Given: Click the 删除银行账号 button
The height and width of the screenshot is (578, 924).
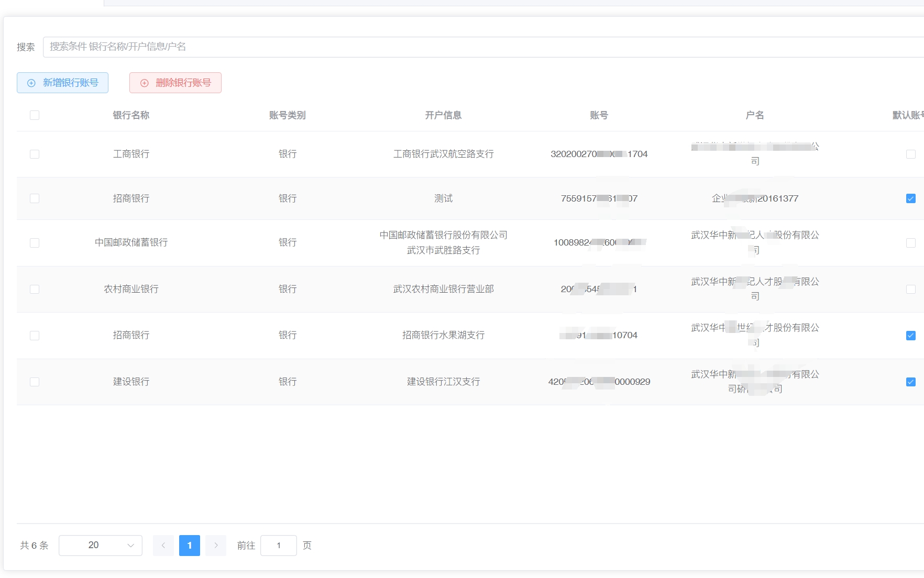Looking at the screenshot, I should (x=175, y=83).
